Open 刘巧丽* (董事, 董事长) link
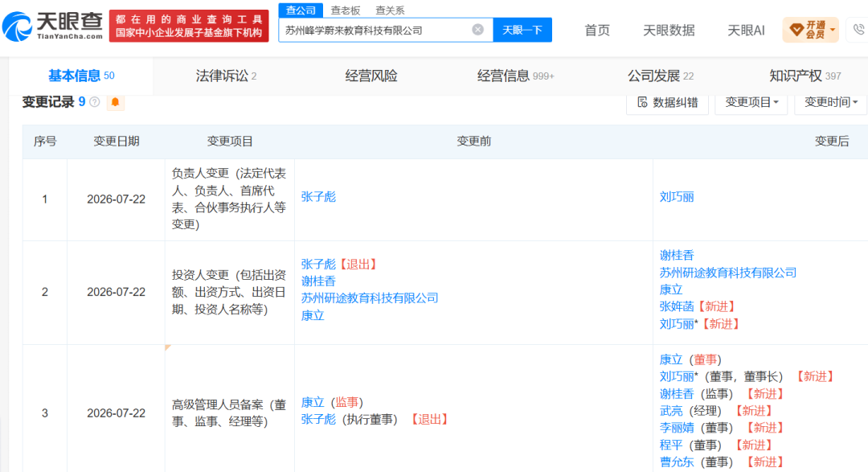This screenshot has height=472, width=868. [677, 376]
